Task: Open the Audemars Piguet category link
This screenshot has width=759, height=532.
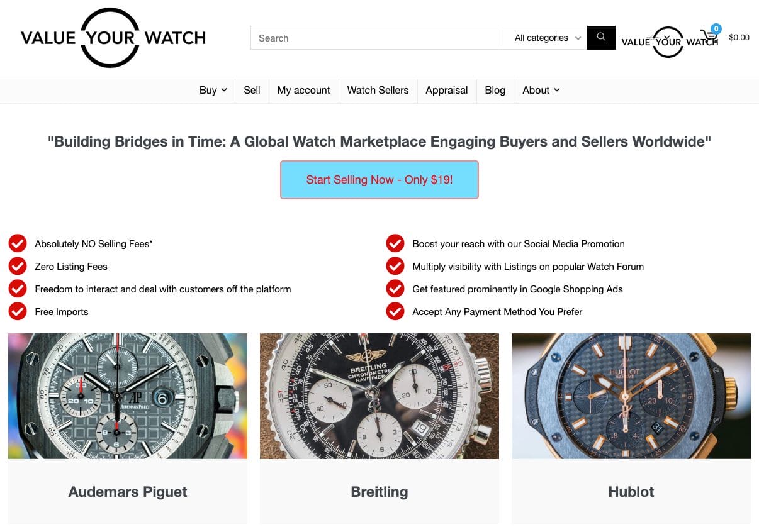Action: point(128,492)
